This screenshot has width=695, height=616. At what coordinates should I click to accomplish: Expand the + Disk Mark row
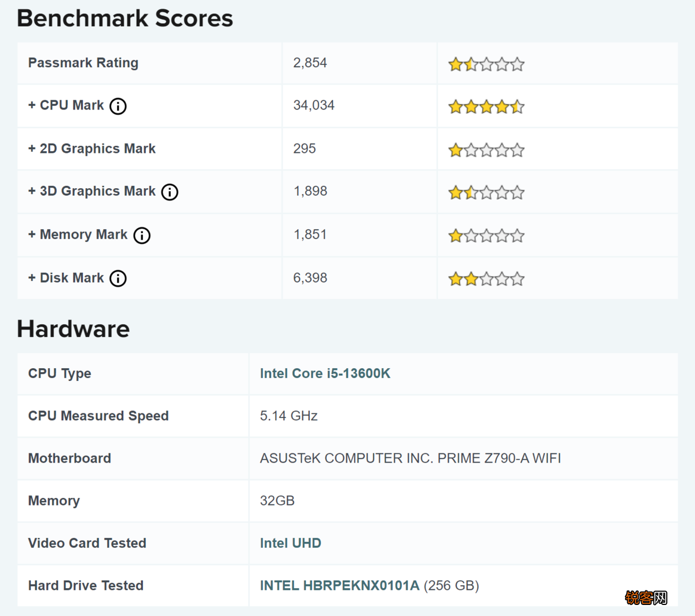(66, 278)
